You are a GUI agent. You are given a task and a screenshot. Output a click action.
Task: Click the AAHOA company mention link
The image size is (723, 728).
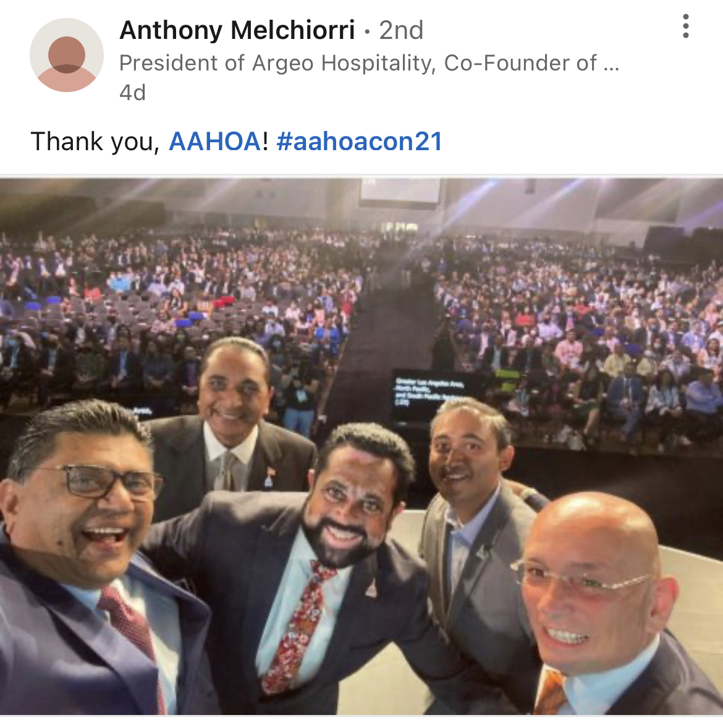pos(214,141)
